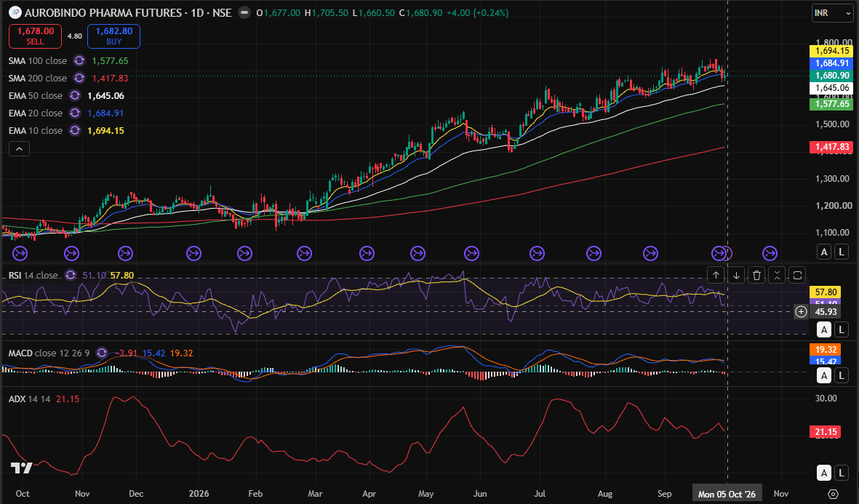
Task: Click red 1,417.83 price scale label
Action: point(831,147)
